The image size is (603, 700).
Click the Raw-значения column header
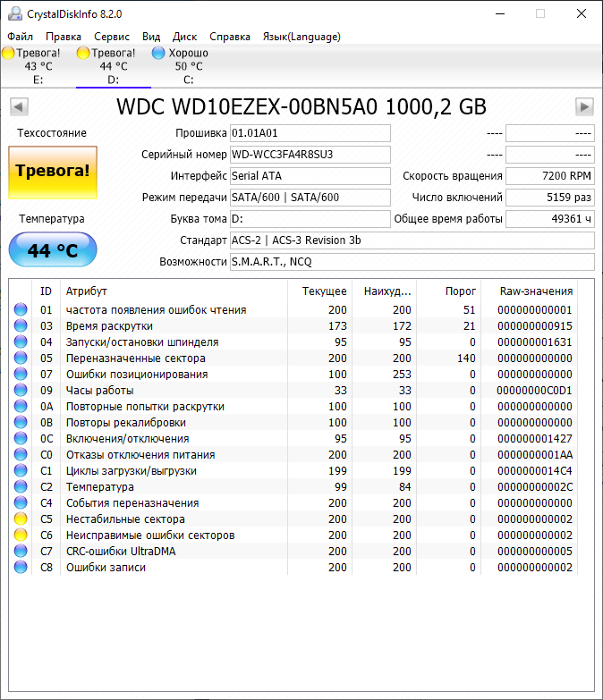[x=530, y=291]
